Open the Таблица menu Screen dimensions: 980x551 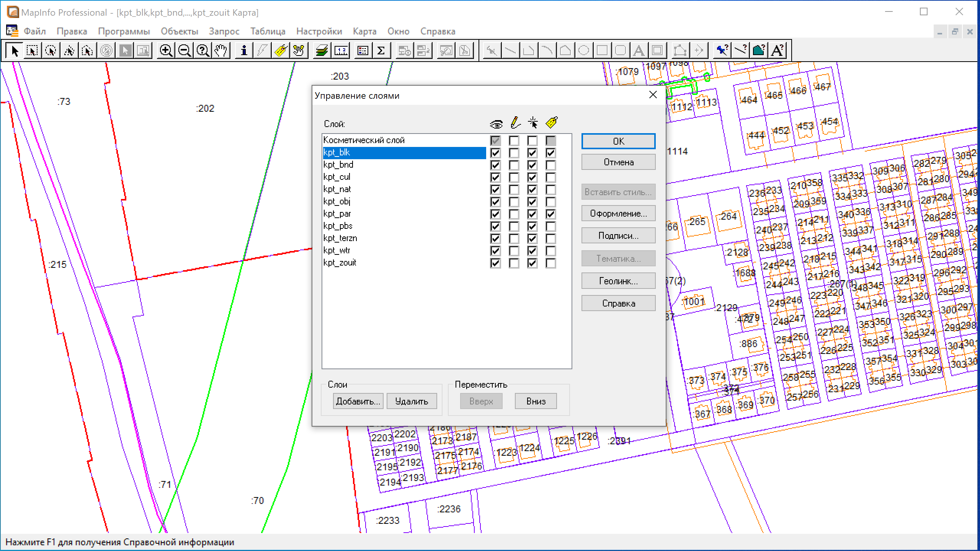268,31
